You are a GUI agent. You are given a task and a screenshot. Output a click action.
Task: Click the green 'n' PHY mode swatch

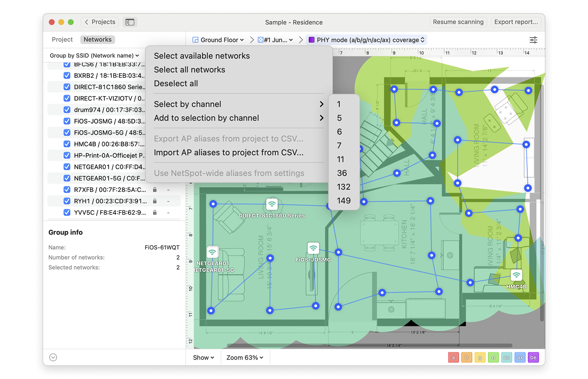(493, 358)
